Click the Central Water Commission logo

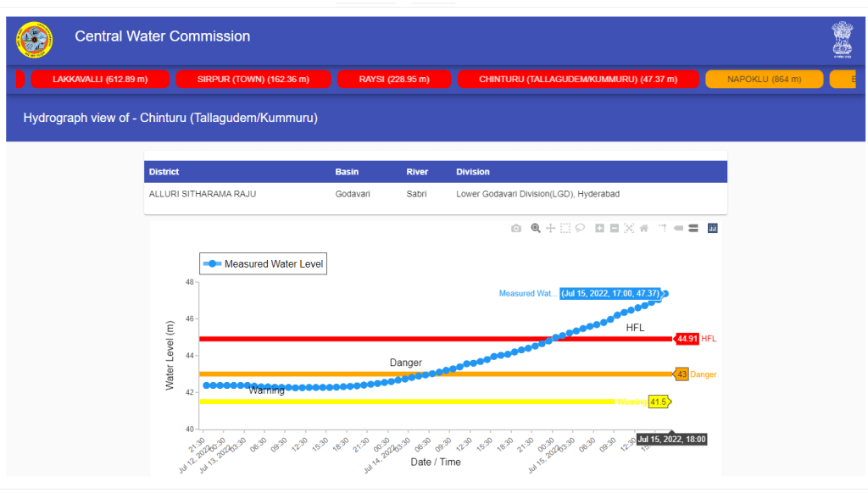pyautogui.click(x=35, y=39)
